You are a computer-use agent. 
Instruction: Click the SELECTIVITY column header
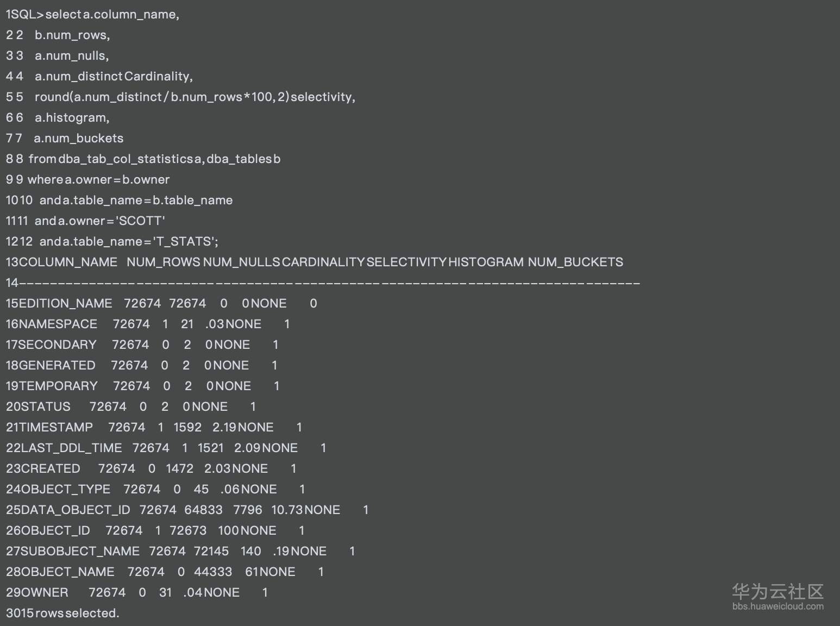(406, 262)
